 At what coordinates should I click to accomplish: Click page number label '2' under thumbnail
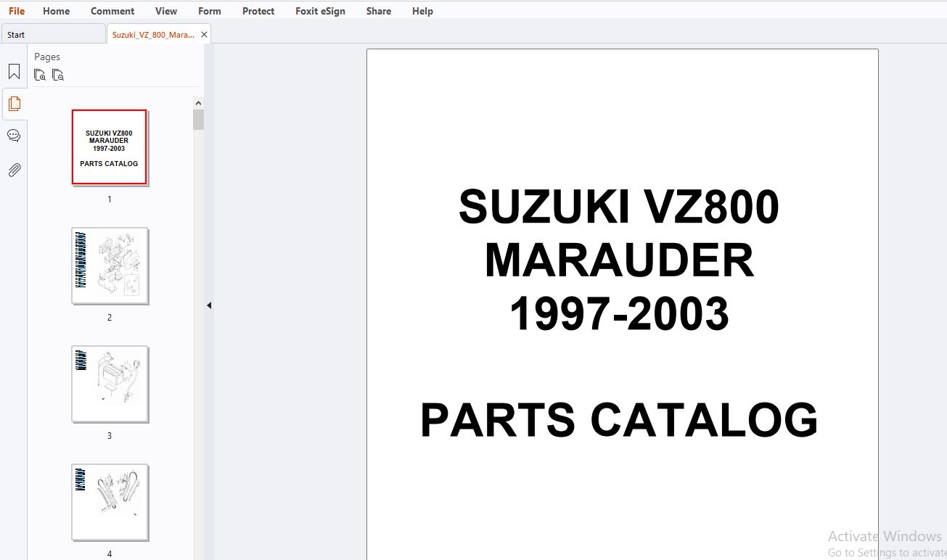click(110, 318)
